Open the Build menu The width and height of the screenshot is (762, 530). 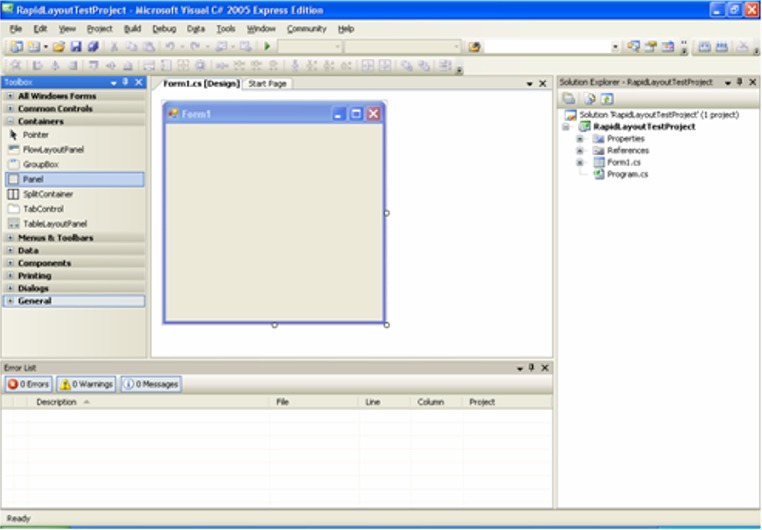click(x=132, y=29)
